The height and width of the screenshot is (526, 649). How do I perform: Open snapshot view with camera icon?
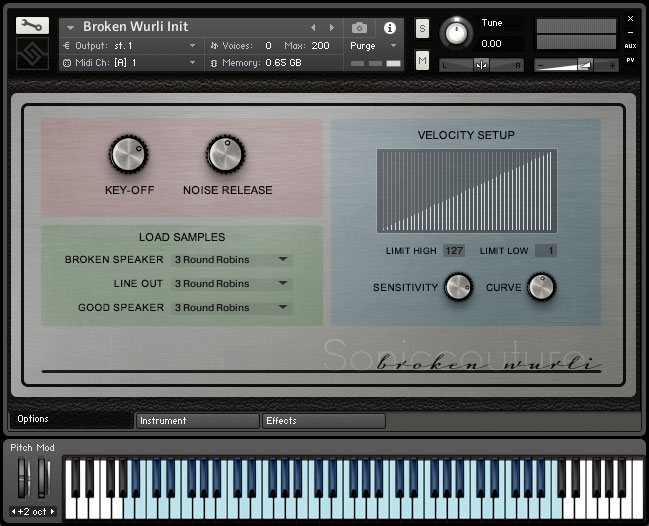pos(359,28)
